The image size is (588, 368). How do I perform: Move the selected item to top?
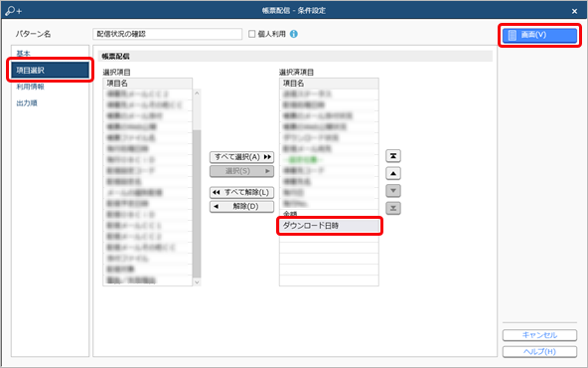(x=393, y=156)
